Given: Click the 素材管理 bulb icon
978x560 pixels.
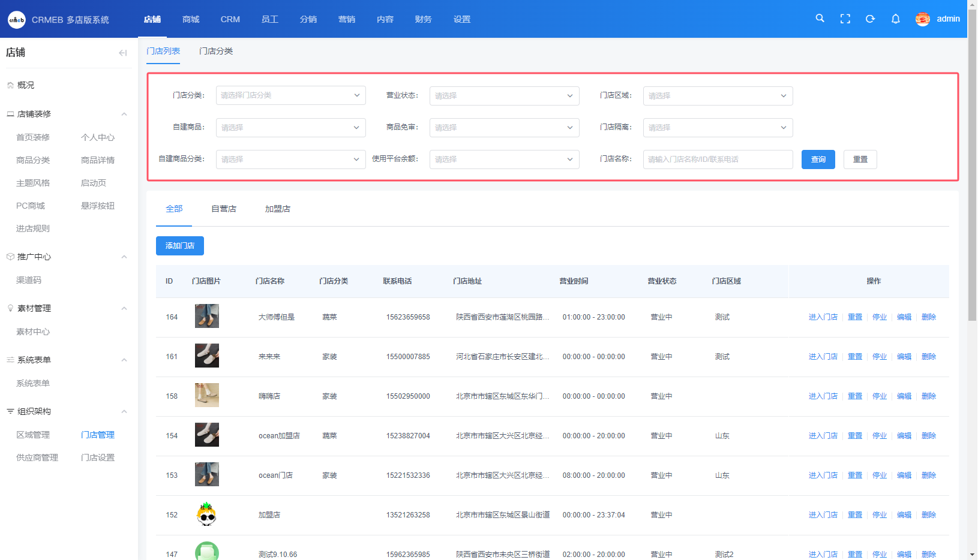Looking at the screenshot, I should point(10,308).
